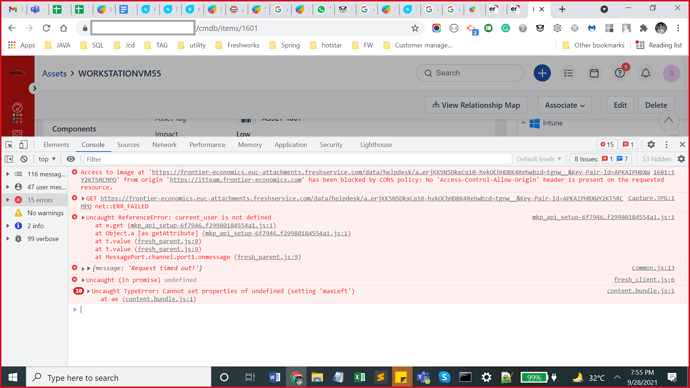Bookmark this page with star icon

tap(415, 28)
